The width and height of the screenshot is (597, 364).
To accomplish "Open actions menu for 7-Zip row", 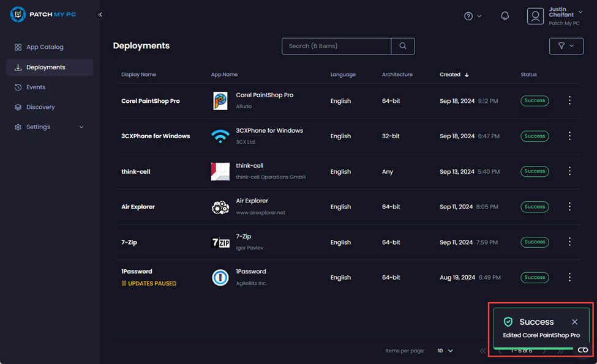I will [569, 242].
